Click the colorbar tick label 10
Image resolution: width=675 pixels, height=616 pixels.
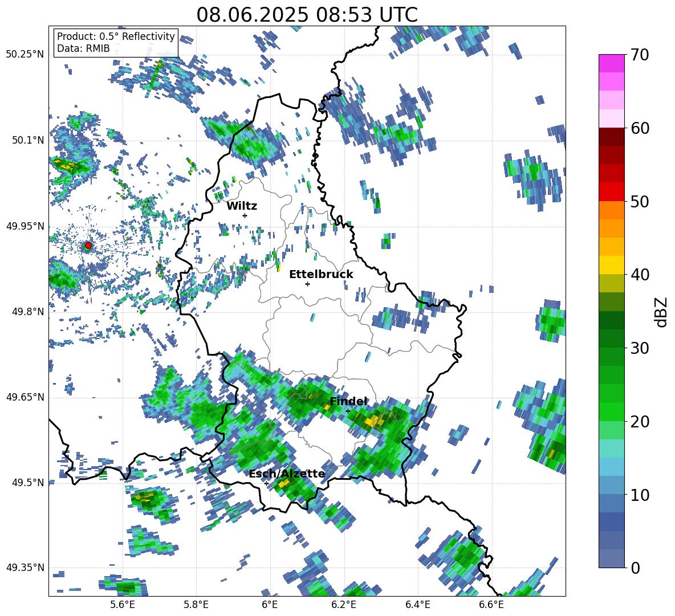coord(640,495)
